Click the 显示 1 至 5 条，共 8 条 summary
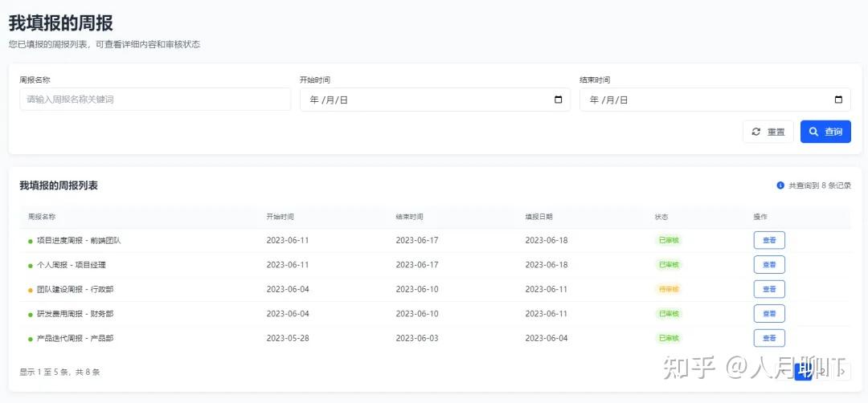The height and width of the screenshot is (403, 868). [x=59, y=372]
